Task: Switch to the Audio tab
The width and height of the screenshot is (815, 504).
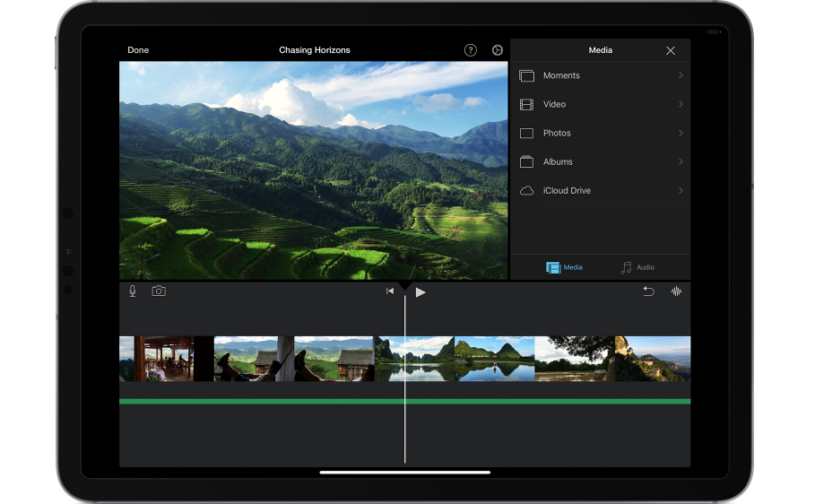Action: 637,267
